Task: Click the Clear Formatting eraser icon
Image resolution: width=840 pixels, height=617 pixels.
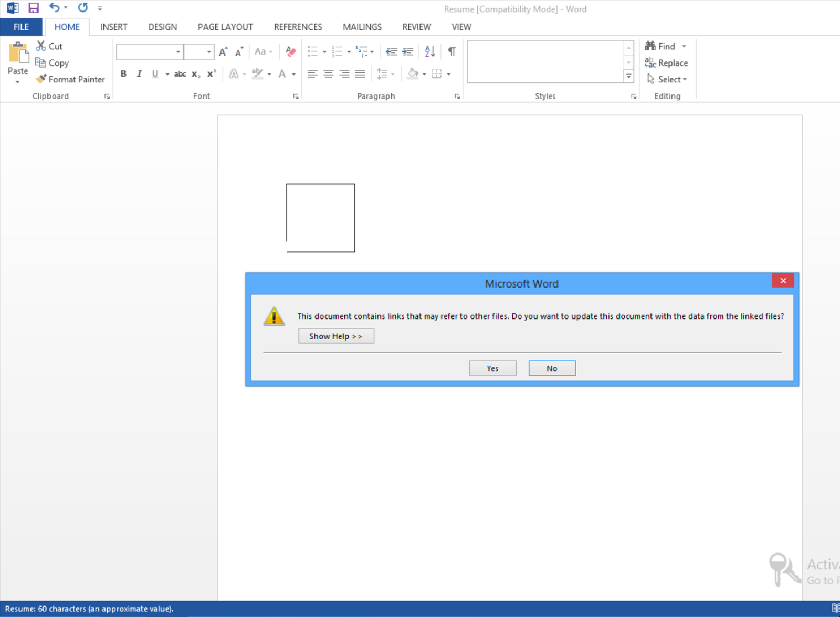Action: (290, 51)
